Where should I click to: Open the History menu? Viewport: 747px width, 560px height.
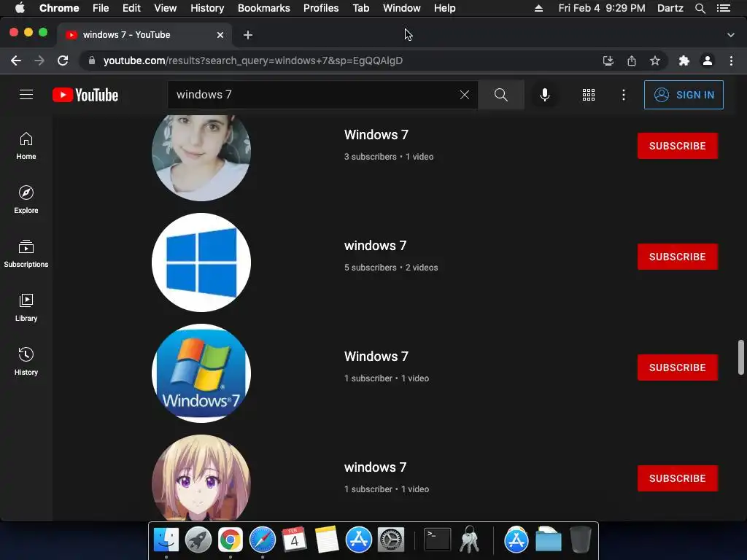pyautogui.click(x=207, y=8)
